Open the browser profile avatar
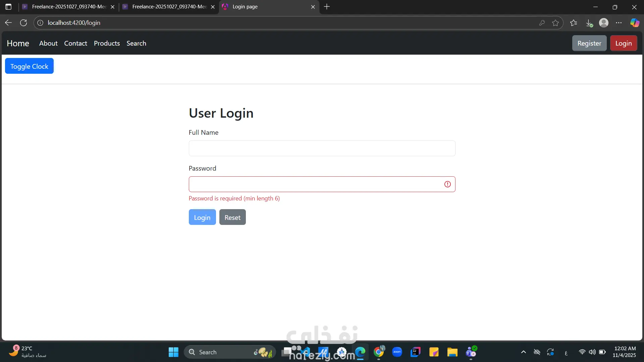Image resolution: width=644 pixels, height=362 pixels. 604,23
